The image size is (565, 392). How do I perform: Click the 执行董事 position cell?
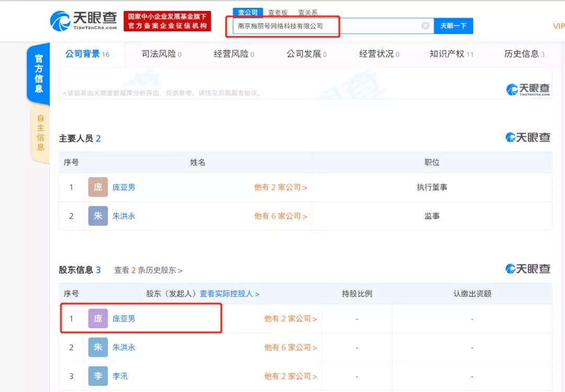(432, 187)
